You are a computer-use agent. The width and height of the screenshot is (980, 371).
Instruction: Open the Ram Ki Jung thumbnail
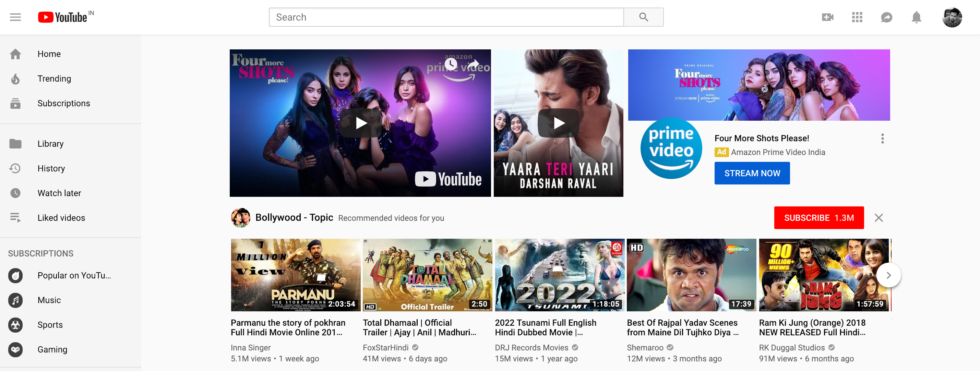(824, 275)
